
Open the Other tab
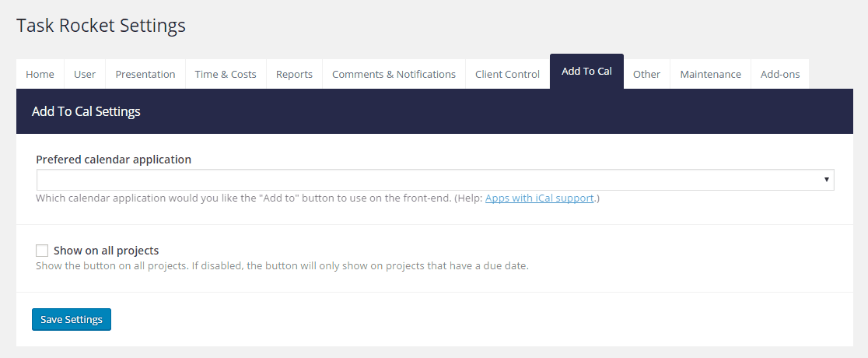(x=646, y=74)
